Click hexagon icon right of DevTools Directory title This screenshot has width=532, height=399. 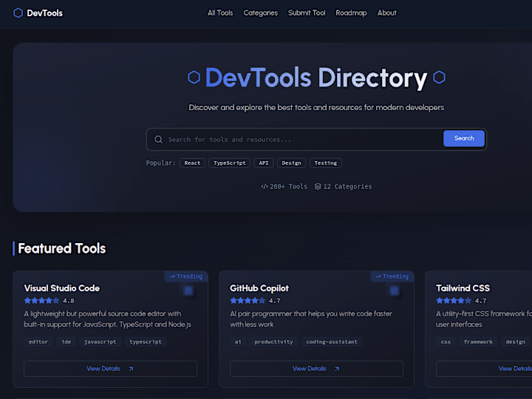pyautogui.click(x=439, y=78)
